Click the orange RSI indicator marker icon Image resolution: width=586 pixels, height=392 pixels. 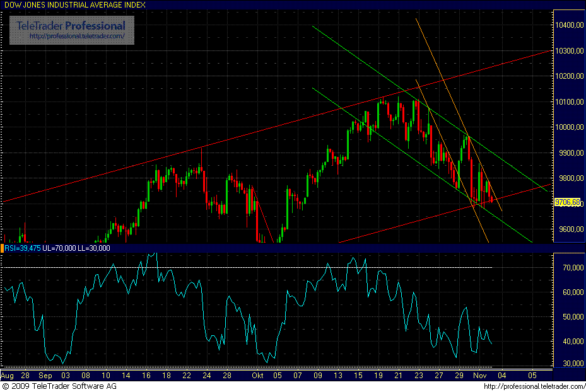click(x=3, y=248)
